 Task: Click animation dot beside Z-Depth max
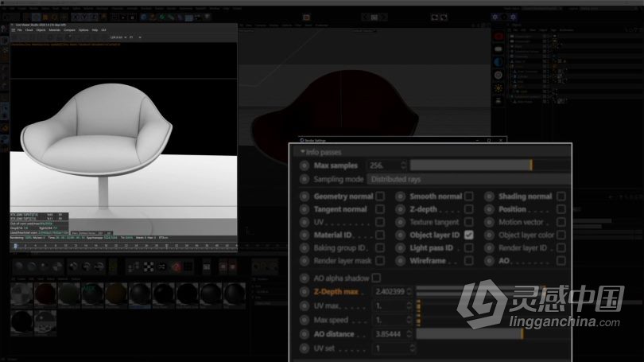305,291
